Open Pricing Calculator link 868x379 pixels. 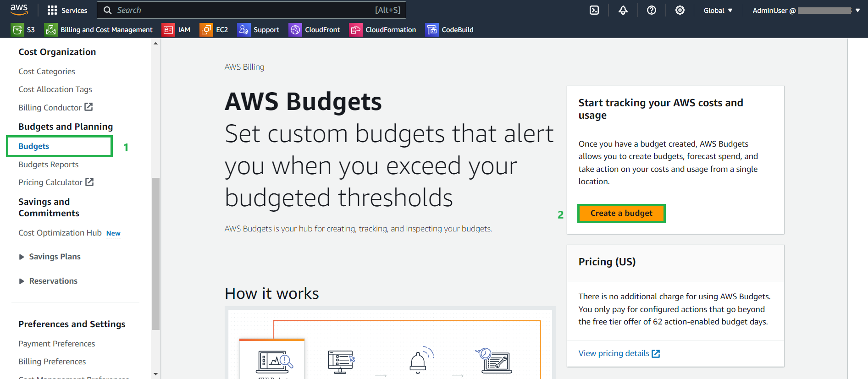click(x=50, y=182)
